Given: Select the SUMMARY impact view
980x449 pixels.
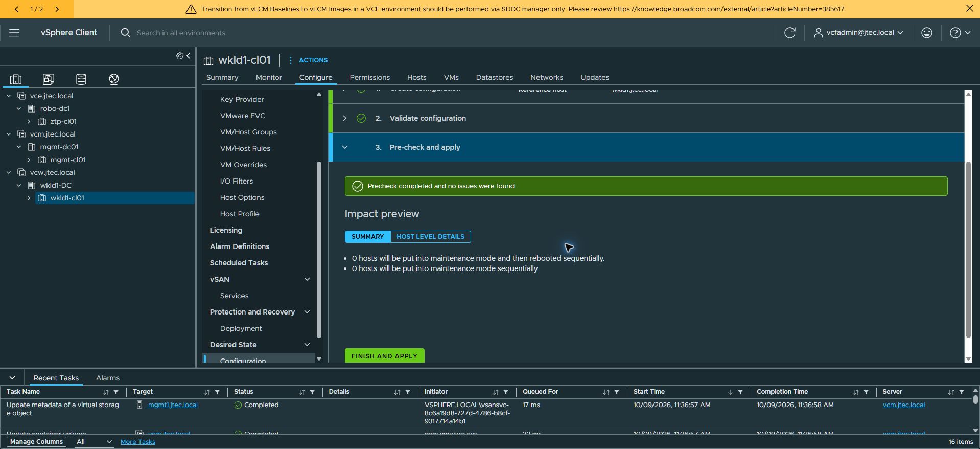Looking at the screenshot, I should pyautogui.click(x=367, y=237).
